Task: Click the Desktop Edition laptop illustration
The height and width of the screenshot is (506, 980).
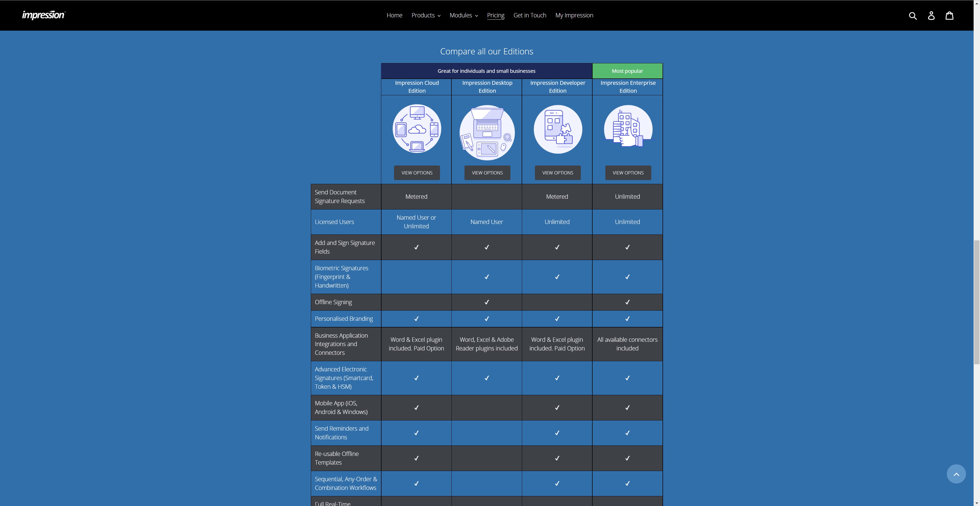Action: point(487,132)
